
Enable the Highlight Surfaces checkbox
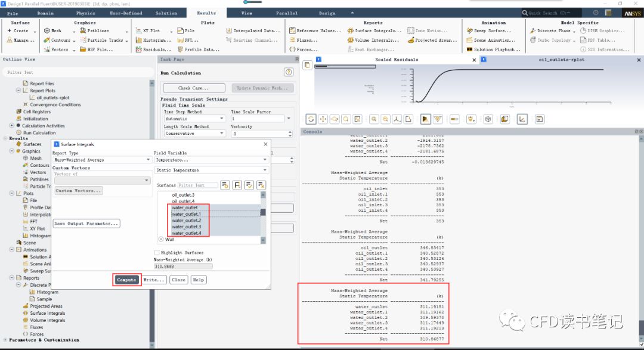click(x=156, y=253)
